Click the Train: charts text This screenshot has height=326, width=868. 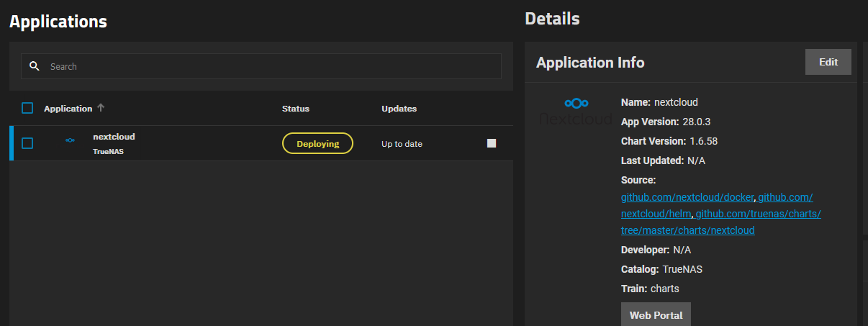[x=650, y=289]
